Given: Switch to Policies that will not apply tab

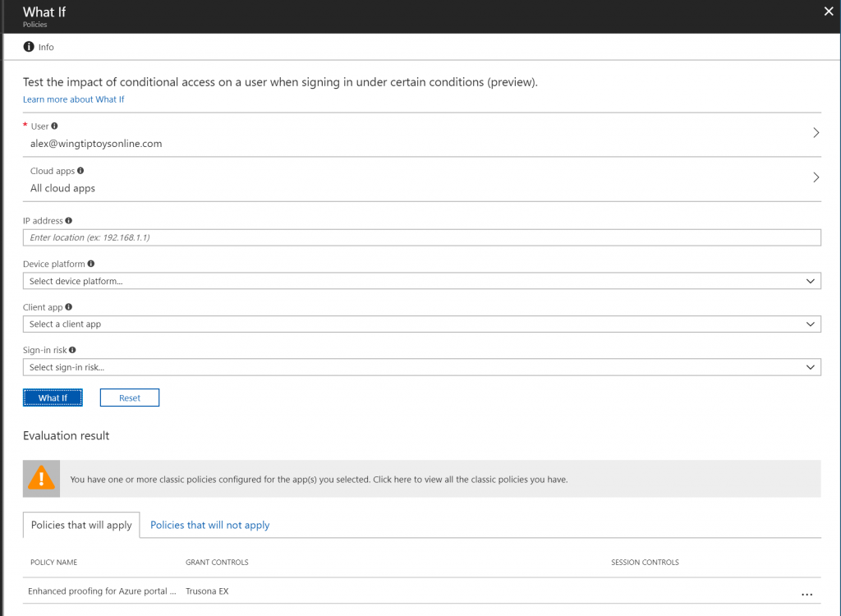Looking at the screenshot, I should pyautogui.click(x=209, y=525).
